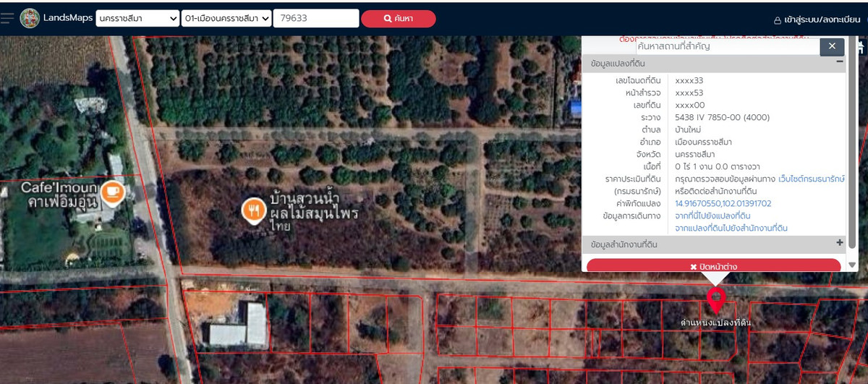Expand the ข้อมูลสำนักงานที่ดิน section
The height and width of the screenshot is (384, 868).
click(x=840, y=244)
